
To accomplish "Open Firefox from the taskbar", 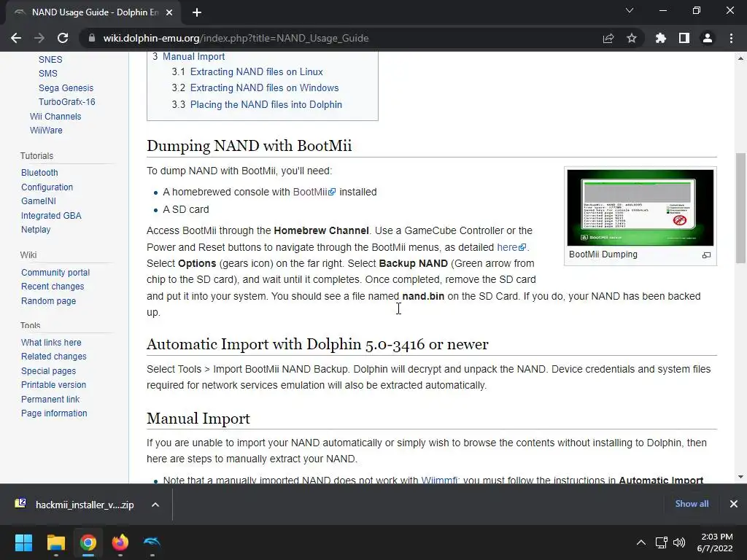I will coord(120,542).
